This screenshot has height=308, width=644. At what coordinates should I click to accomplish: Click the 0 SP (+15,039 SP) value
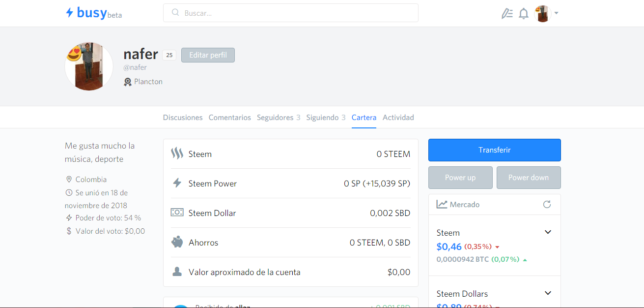[x=377, y=184]
